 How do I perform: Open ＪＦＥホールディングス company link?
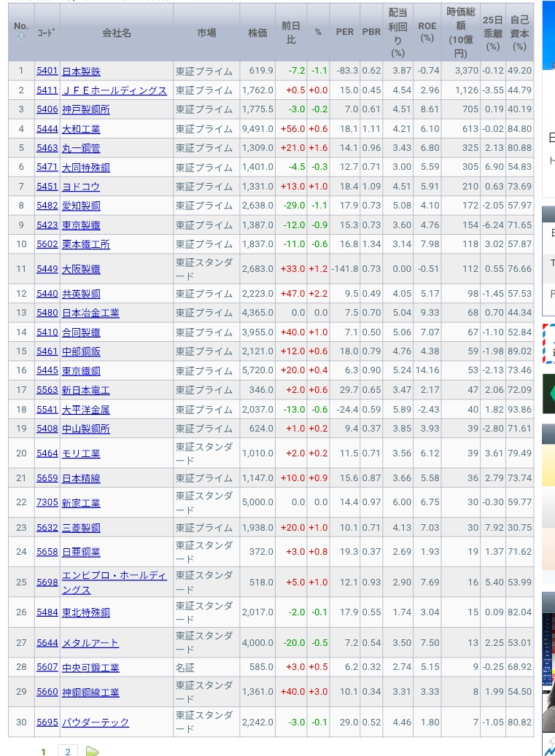pyautogui.click(x=115, y=90)
